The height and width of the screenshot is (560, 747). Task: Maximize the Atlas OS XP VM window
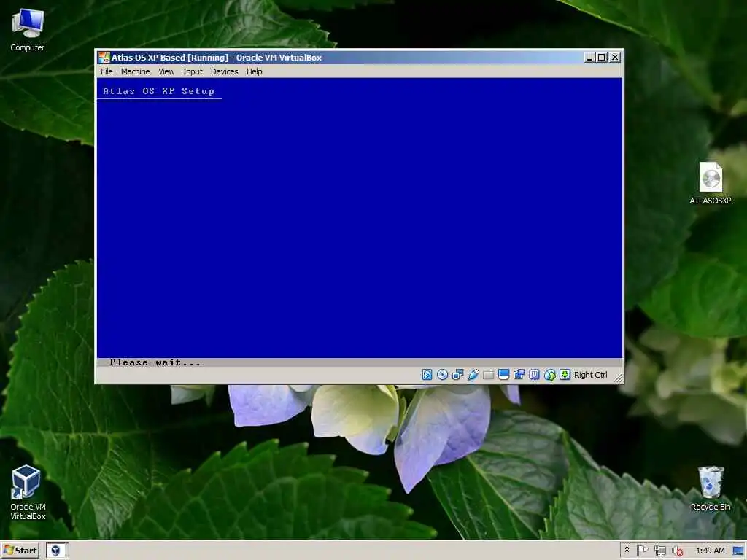[602, 58]
